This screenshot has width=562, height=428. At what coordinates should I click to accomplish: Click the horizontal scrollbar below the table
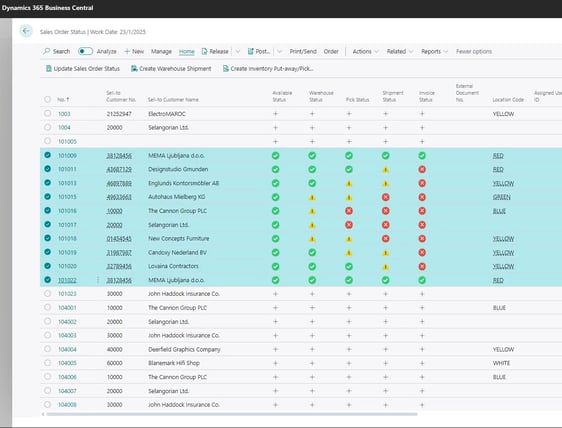tap(232, 414)
